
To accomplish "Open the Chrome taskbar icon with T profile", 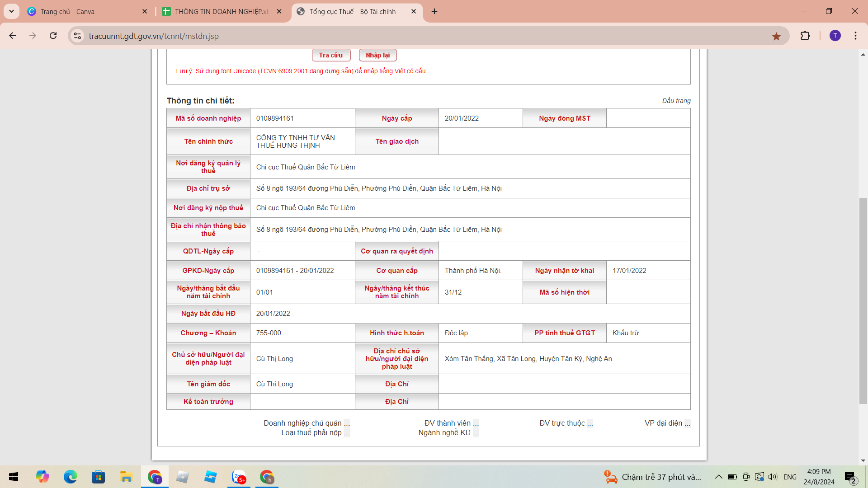I will 155,477.
